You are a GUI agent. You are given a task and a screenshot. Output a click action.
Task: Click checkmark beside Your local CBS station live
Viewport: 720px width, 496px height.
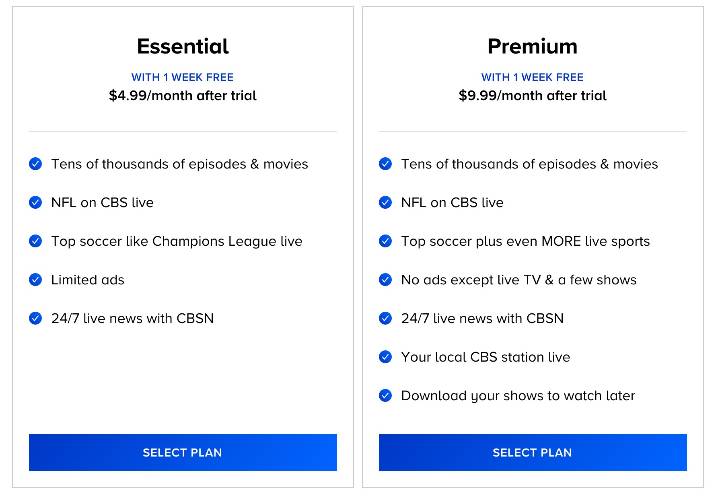385,357
